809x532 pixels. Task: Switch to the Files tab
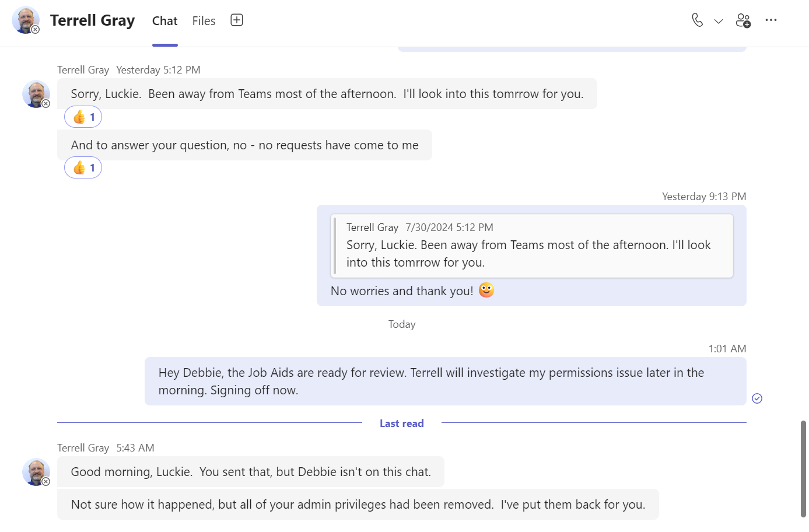(204, 21)
